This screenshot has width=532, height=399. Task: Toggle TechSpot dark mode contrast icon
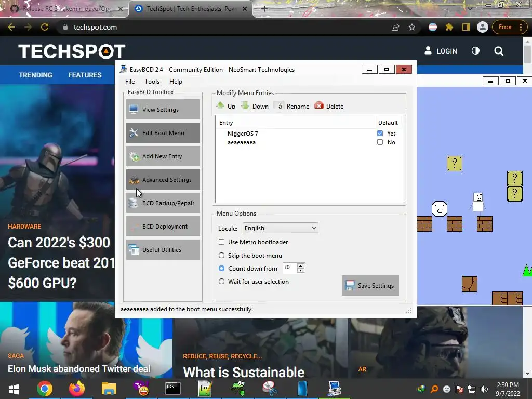click(x=476, y=51)
